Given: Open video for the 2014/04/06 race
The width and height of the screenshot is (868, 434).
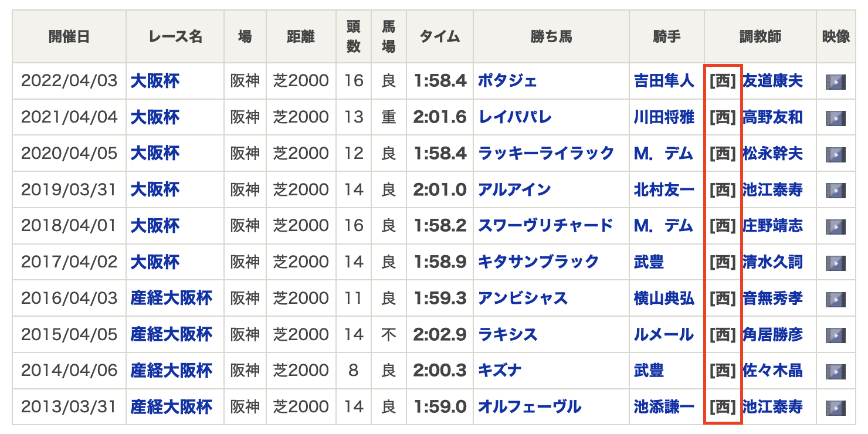Looking at the screenshot, I should [x=835, y=372].
